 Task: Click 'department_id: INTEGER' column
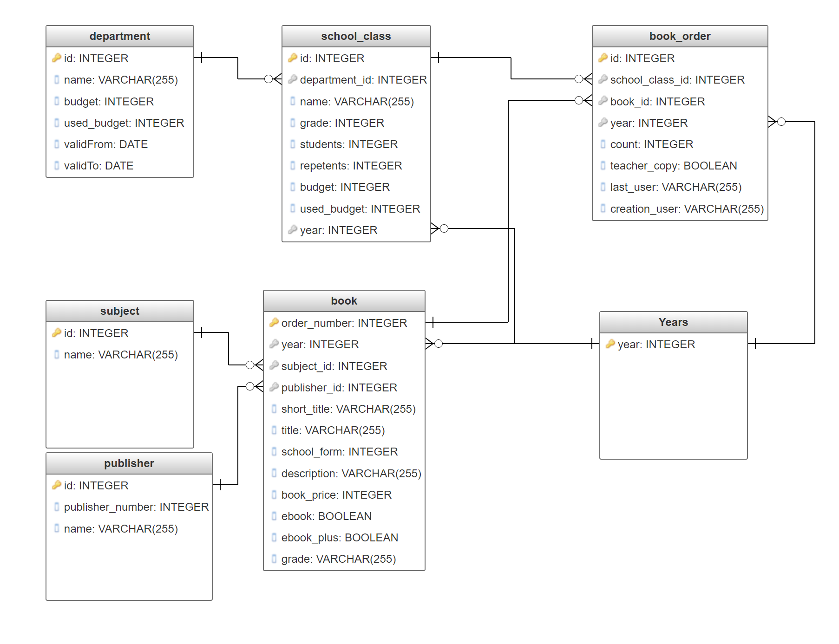(x=363, y=80)
